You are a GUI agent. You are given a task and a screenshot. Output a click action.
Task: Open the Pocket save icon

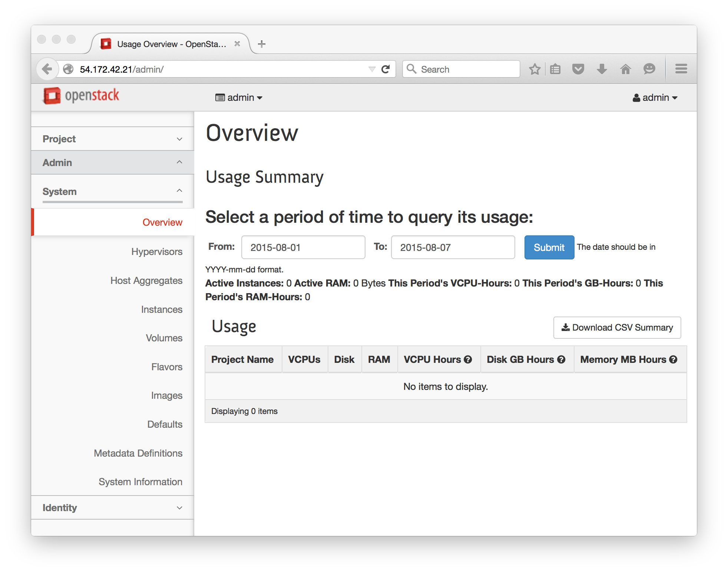[578, 69]
